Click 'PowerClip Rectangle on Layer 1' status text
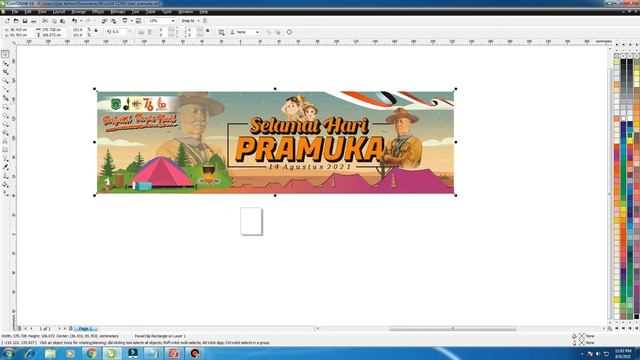The image size is (640, 360). pos(160,336)
